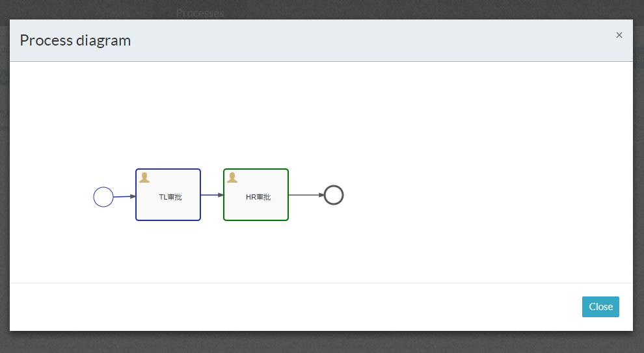This screenshot has height=353, width=644.
Task: Click the arrow between TL审批 and HR审批
Action: (x=210, y=195)
